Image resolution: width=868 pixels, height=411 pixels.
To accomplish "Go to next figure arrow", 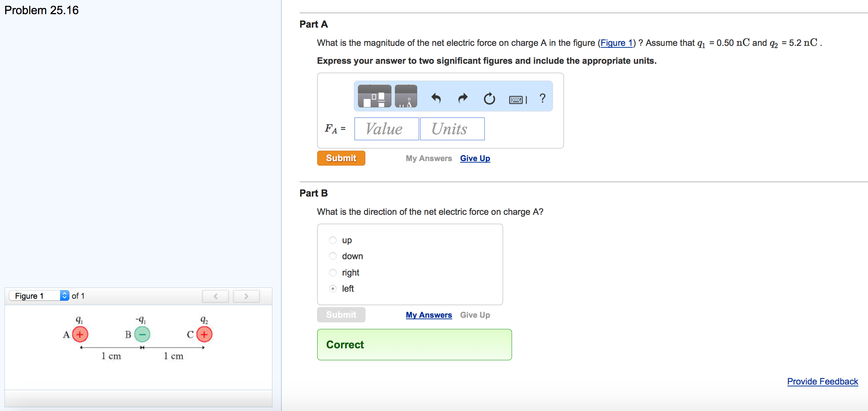I will (246, 296).
